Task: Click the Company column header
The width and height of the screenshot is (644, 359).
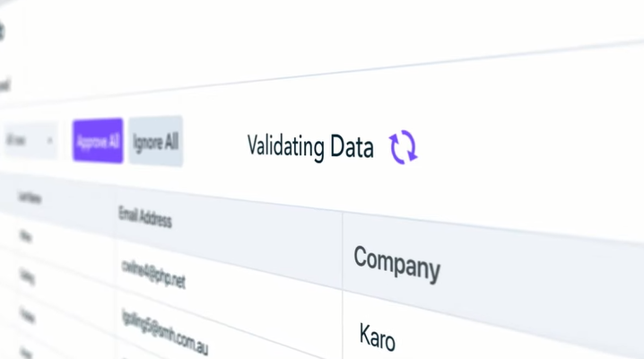Action: click(396, 264)
